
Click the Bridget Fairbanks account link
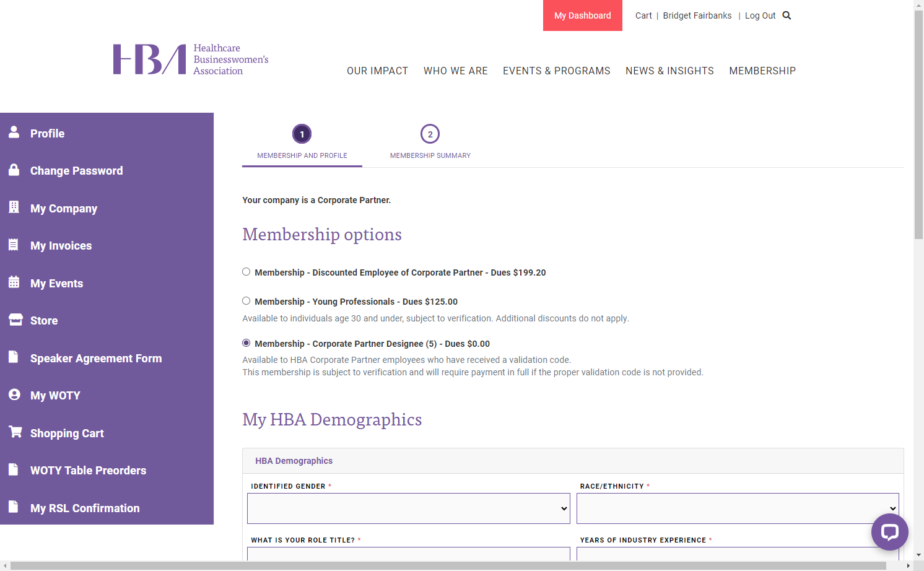pyautogui.click(x=697, y=15)
